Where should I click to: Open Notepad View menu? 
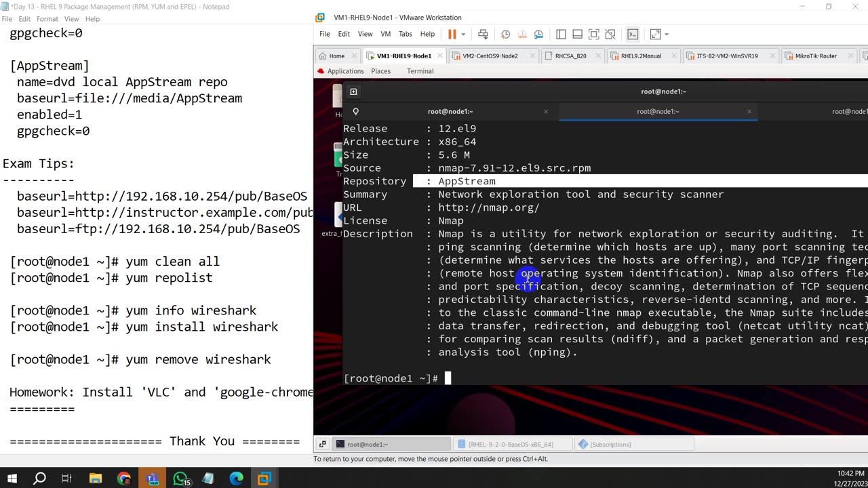pos(71,19)
